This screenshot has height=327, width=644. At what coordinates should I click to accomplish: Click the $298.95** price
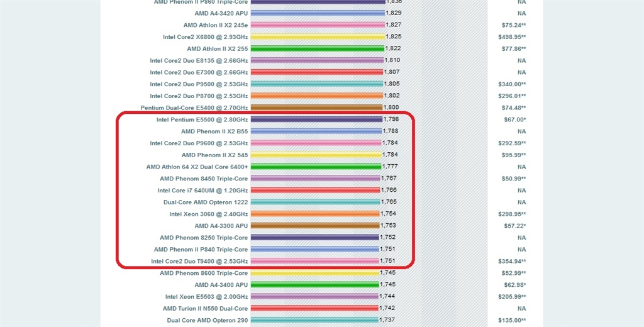pos(512,214)
